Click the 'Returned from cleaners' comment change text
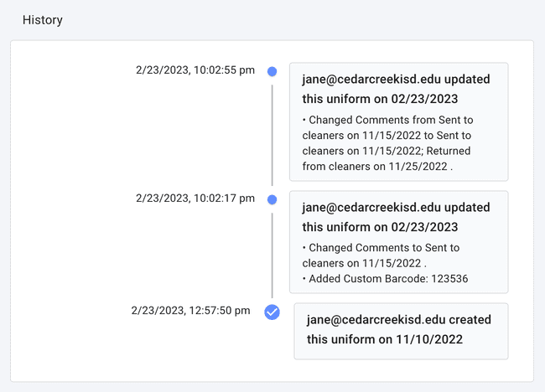The height and width of the screenshot is (392, 545). tap(387, 158)
